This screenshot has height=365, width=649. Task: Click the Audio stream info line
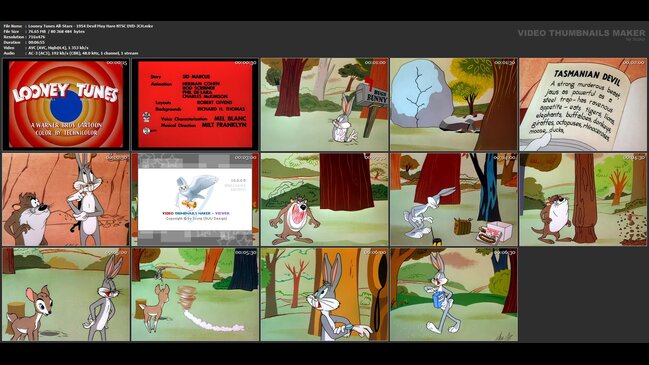coord(71,53)
